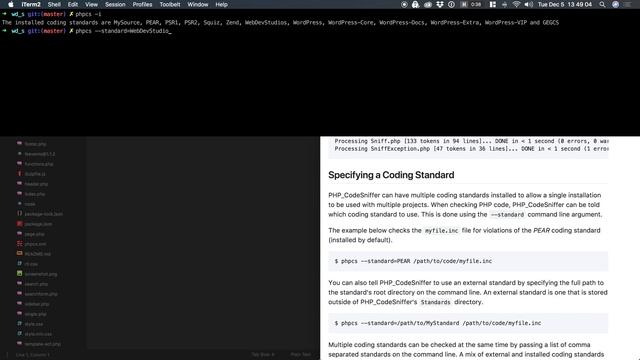Open the Edit menu
The width and height of the screenshot is (640, 360).
[73, 4]
